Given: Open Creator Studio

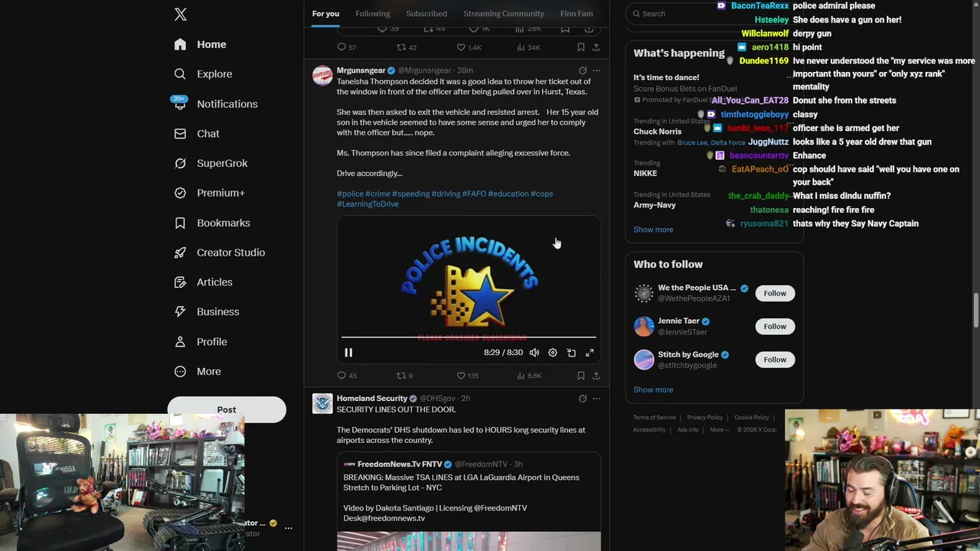Looking at the screenshot, I should pos(219,253).
